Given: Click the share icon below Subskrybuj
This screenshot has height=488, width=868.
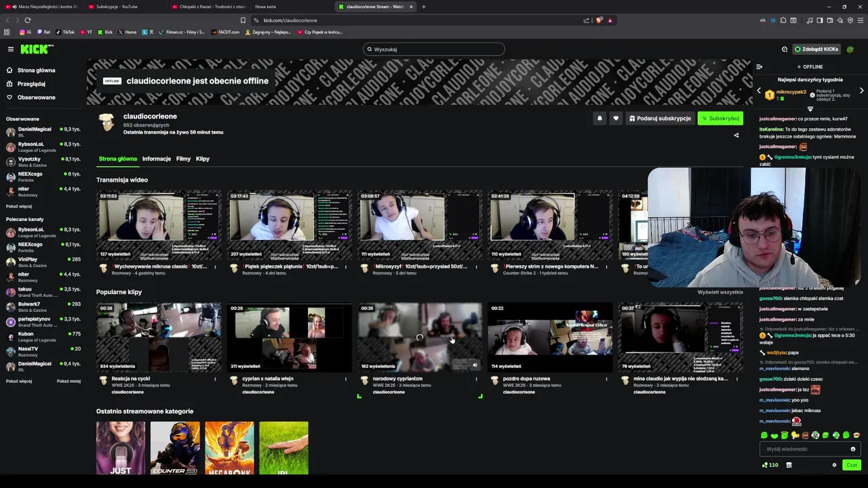Looking at the screenshot, I should pyautogui.click(x=736, y=135).
